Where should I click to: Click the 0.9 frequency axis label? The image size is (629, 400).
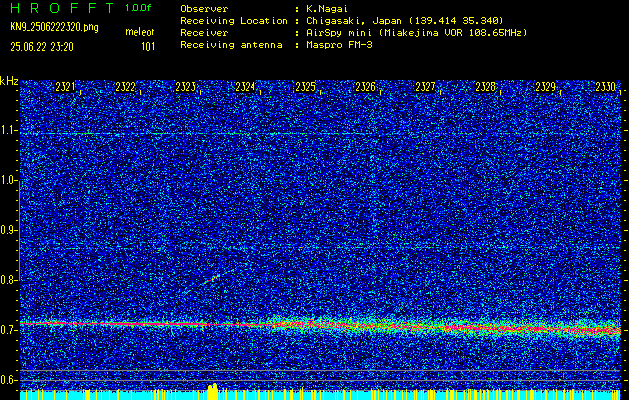coord(8,230)
